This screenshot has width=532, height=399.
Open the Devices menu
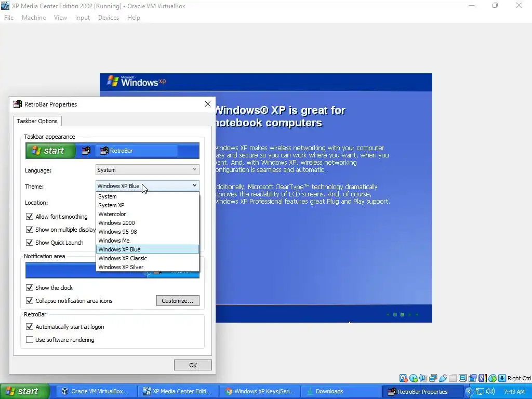coord(108,18)
